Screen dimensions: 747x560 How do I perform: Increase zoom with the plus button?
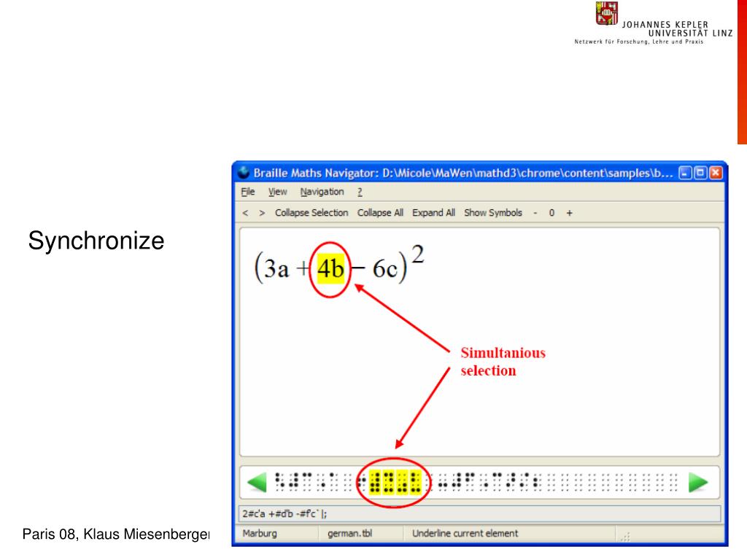point(569,213)
